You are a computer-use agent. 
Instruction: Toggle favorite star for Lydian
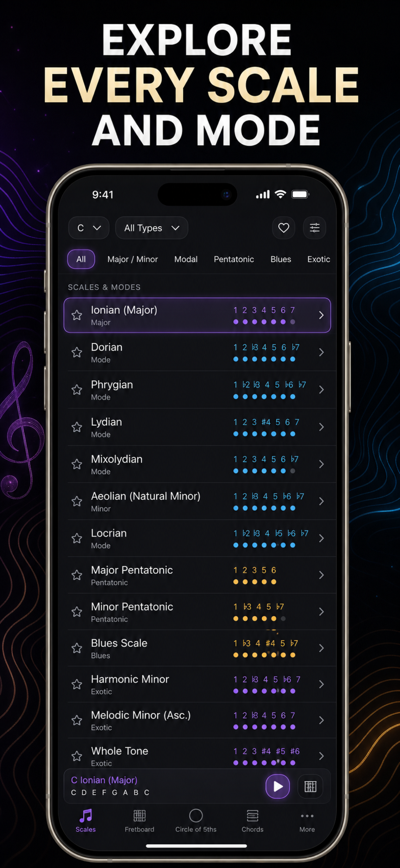coord(77,427)
